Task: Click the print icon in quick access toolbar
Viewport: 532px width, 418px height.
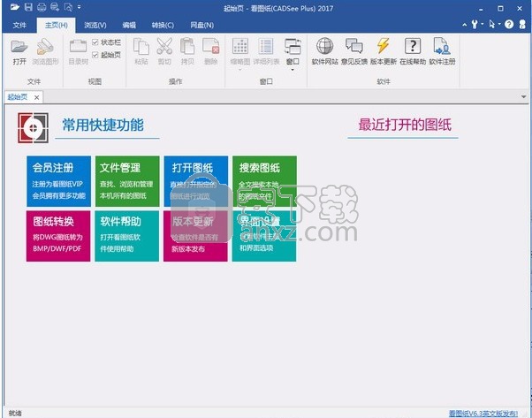Action: (42, 7)
